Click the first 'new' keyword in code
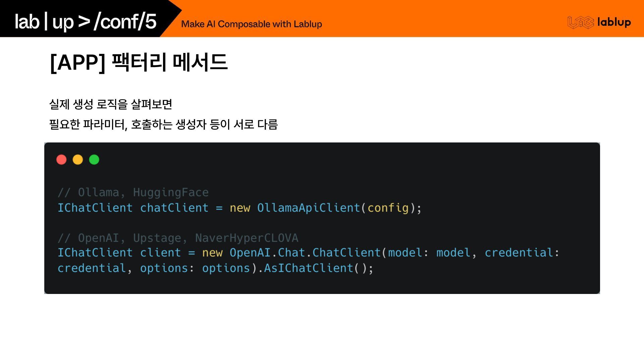This screenshot has width=644, height=362. pos(240,208)
